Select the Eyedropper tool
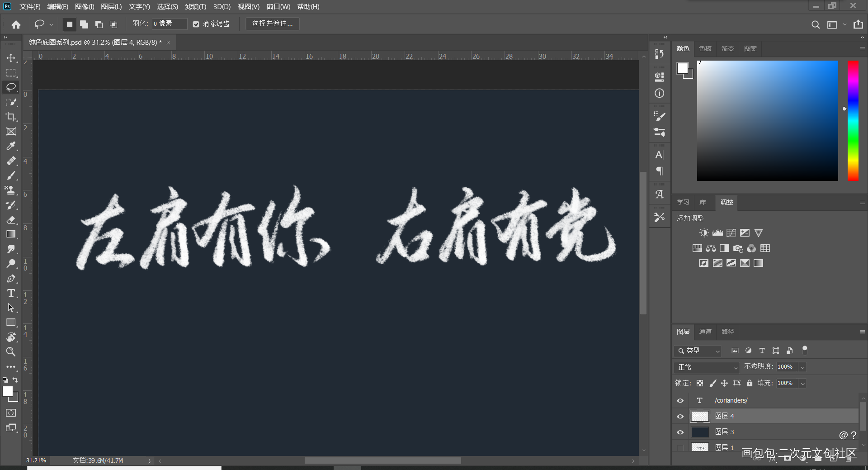868x470 pixels. (11, 146)
